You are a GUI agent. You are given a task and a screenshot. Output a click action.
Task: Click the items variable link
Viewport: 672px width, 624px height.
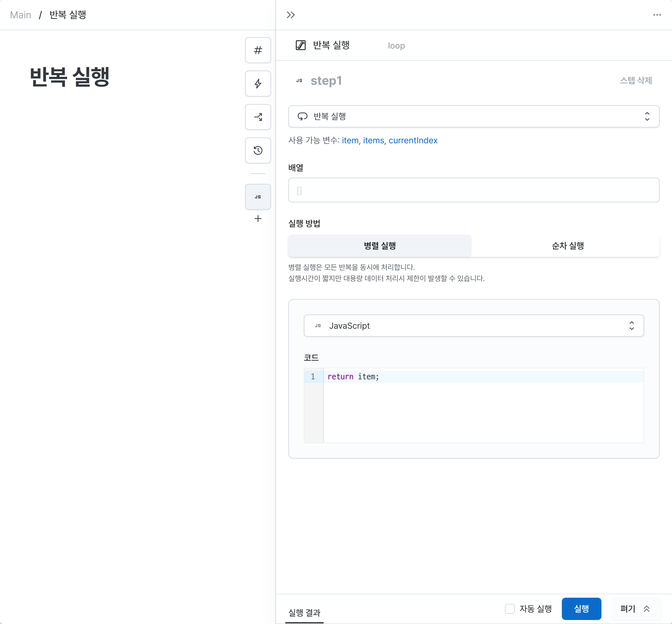pyautogui.click(x=373, y=141)
